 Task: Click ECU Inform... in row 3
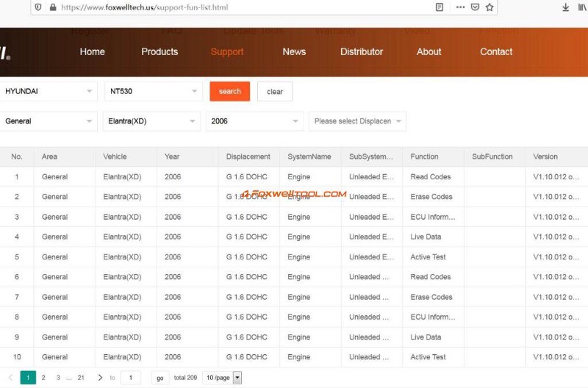[x=433, y=217]
